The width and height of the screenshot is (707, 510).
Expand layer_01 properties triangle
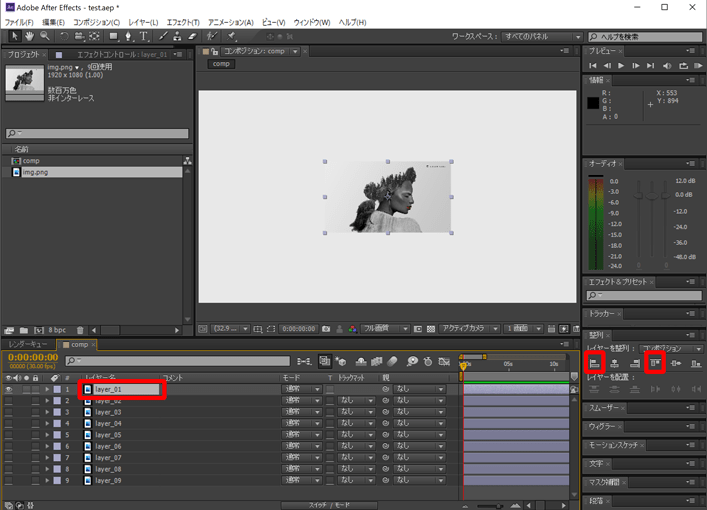[47, 389]
